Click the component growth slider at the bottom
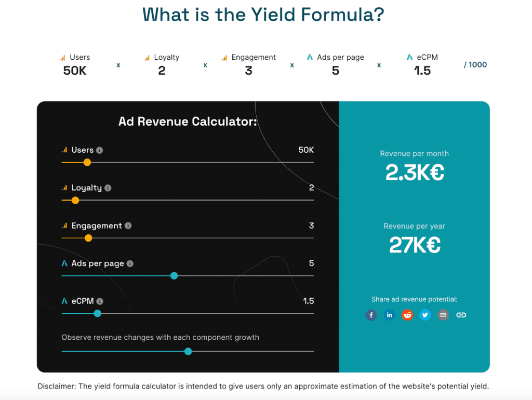The image size is (532, 400). [188, 351]
